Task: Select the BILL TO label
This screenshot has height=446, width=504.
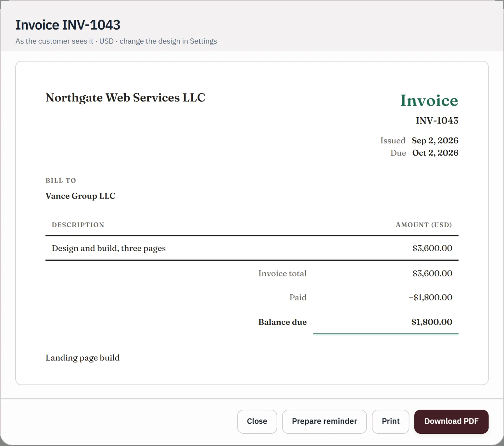Action: pyautogui.click(x=61, y=181)
